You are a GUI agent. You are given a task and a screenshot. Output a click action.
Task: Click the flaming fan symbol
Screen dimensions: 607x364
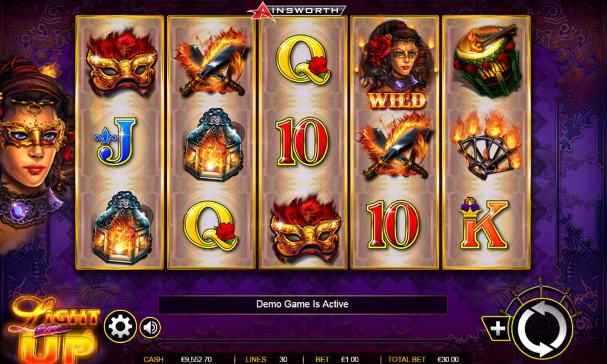coord(486,144)
